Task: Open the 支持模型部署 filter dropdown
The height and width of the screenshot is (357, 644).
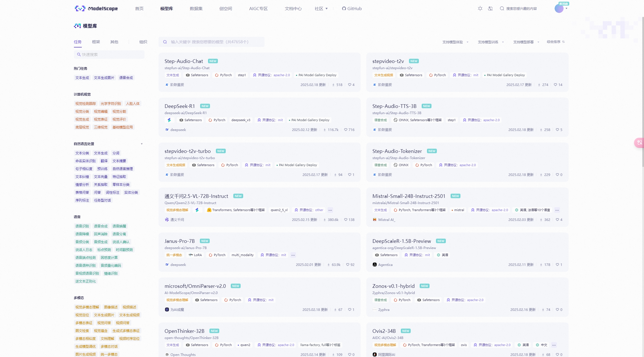Action: [526, 42]
